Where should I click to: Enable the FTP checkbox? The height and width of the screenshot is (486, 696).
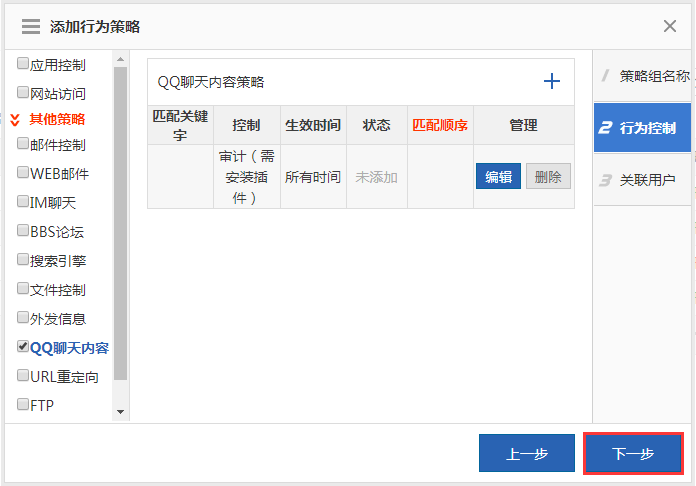[23, 404]
